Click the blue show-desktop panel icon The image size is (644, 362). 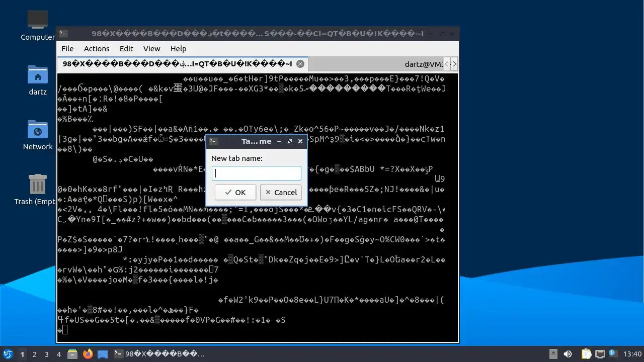(x=103, y=354)
